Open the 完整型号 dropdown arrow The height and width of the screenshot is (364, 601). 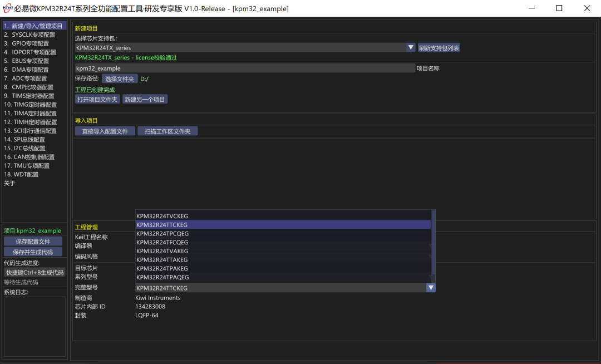point(430,288)
